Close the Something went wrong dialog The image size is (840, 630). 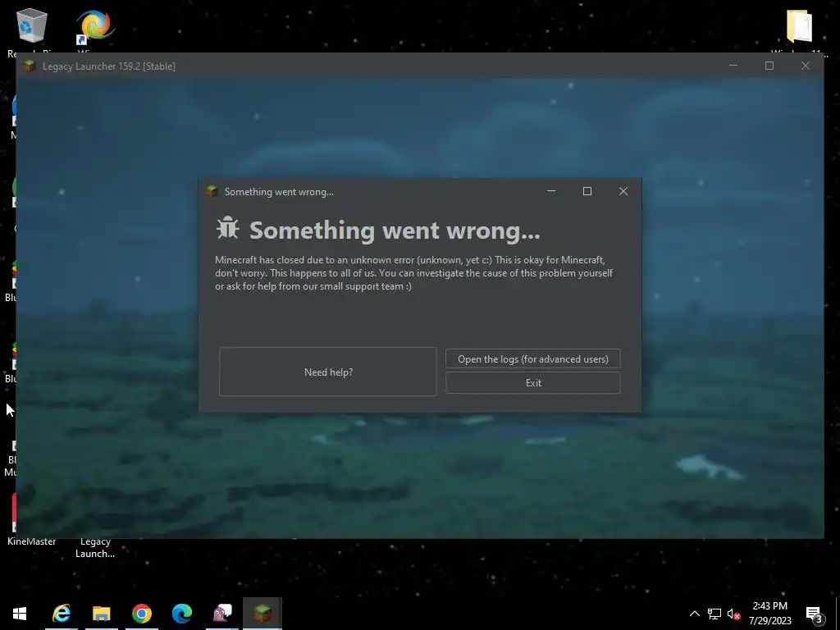click(x=623, y=191)
